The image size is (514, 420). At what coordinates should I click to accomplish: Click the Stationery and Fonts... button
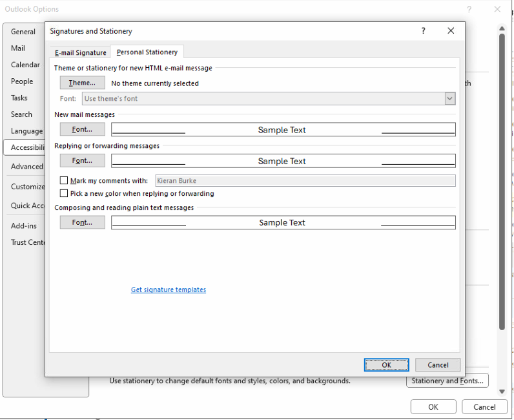tap(447, 381)
